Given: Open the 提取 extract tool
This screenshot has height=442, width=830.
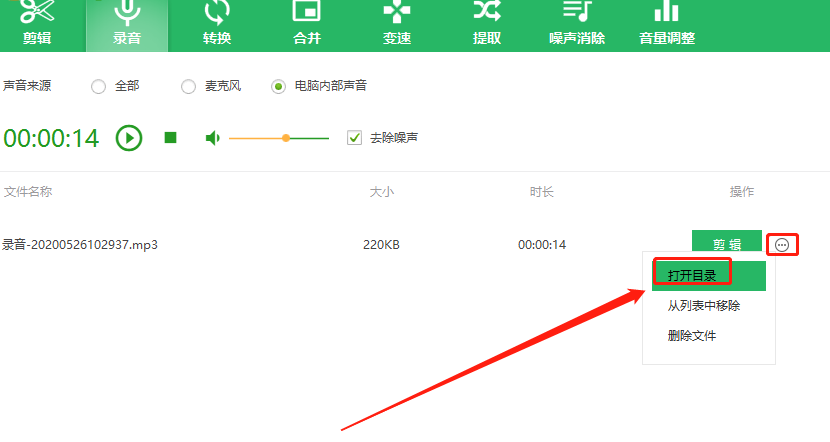Looking at the screenshot, I should (x=487, y=24).
